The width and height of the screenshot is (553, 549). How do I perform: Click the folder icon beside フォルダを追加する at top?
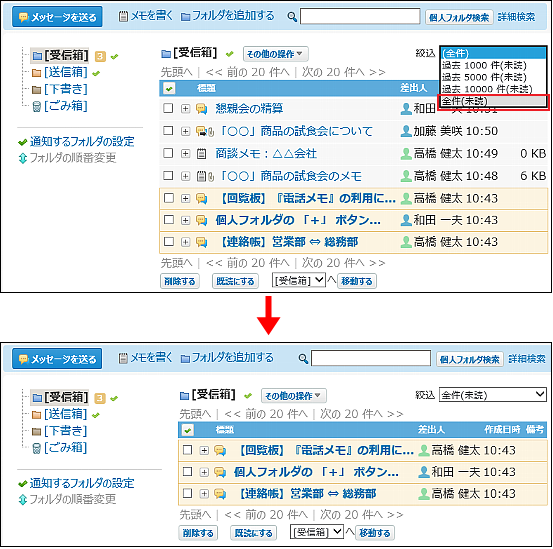tap(185, 17)
